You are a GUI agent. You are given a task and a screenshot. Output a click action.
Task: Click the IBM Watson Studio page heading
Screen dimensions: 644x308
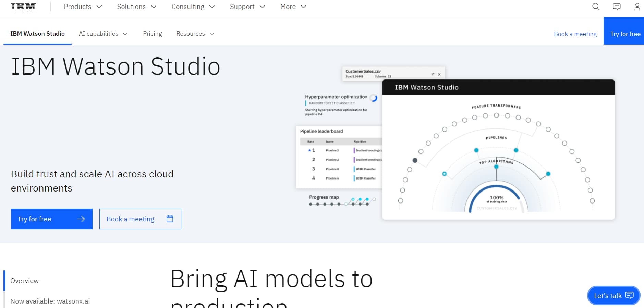[116, 66]
